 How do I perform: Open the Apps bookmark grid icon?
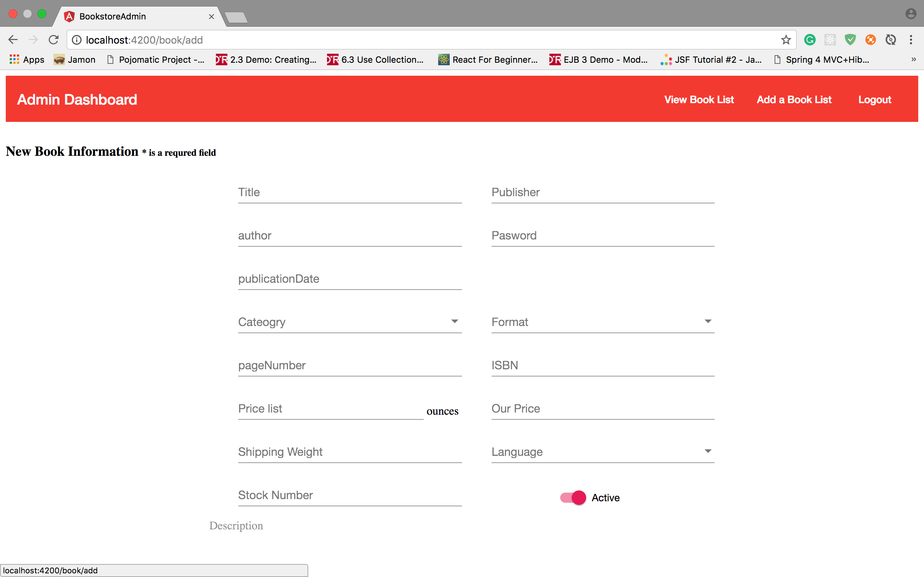point(14,60)
